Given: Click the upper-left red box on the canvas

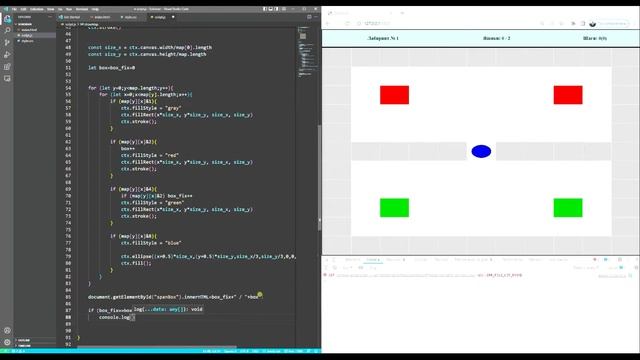Looking at the screenshot, I should 394,95.
